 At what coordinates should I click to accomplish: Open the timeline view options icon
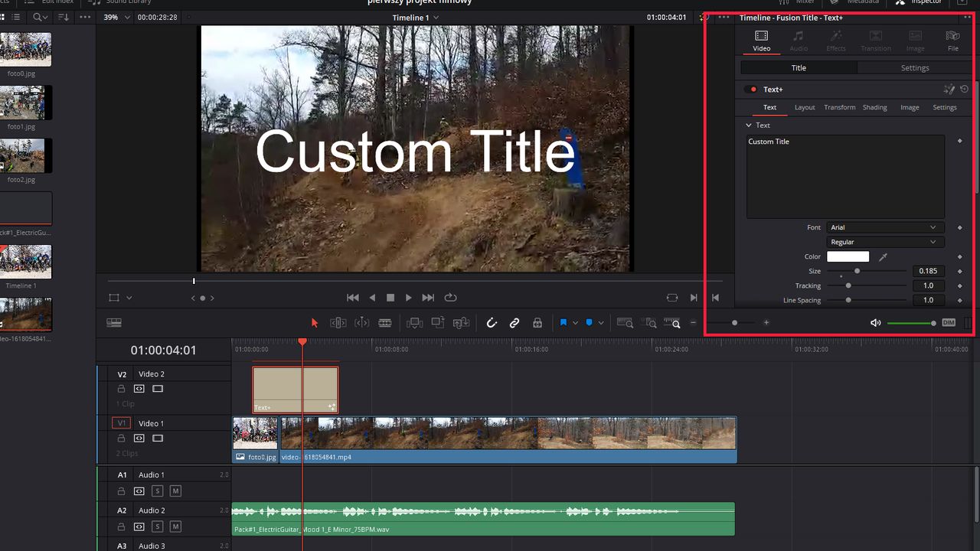pyautogui.click(x=113, y=322)
